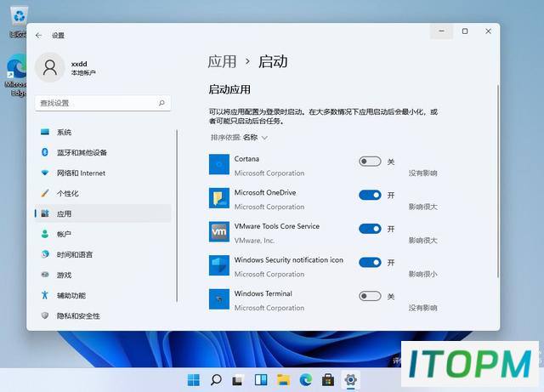Viewport: 544px width, 392px height.
Task: Open Microsoft Store from the taskbar
Action: pos(328,380)
